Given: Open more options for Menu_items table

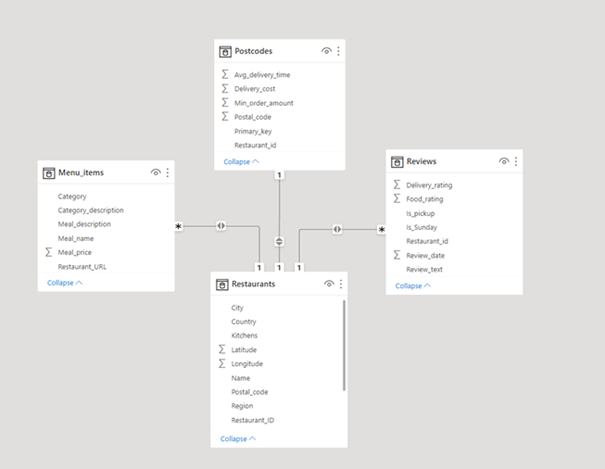Looking at the screenshot, I should (167, 173).
